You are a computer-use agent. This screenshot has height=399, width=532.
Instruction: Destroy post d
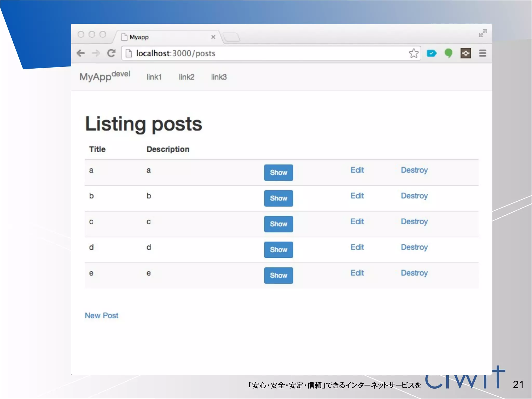coord(414,247)
